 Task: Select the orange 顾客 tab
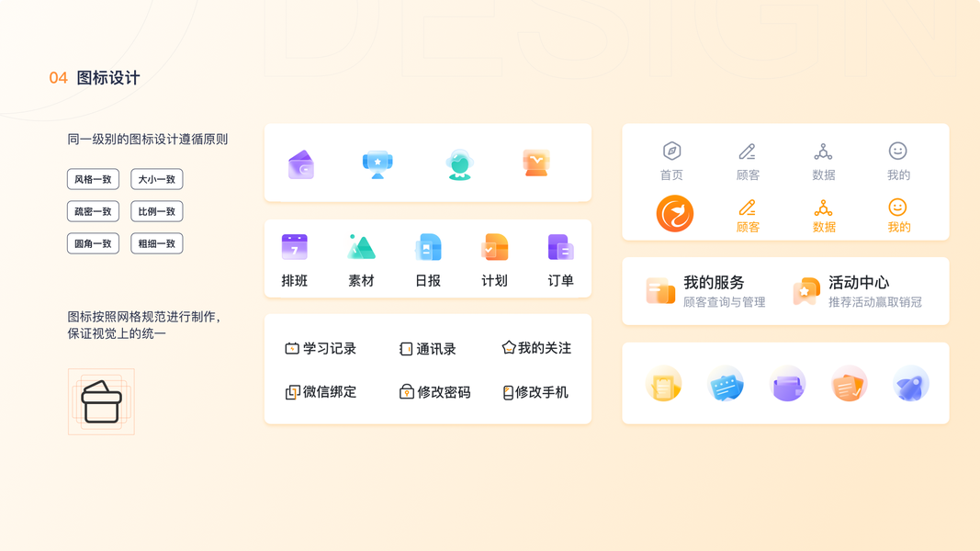(x=748, y=216)
